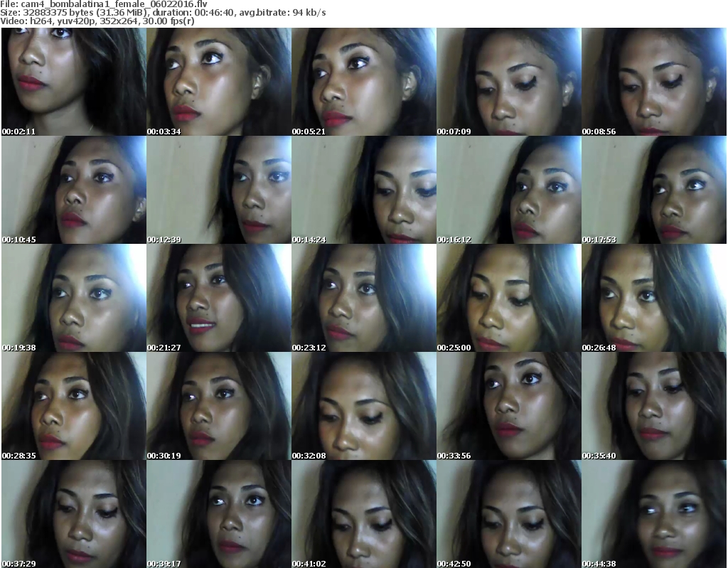
Task: Select the thumbnail timestamped 00:07:09
Action: click(509, 82)
